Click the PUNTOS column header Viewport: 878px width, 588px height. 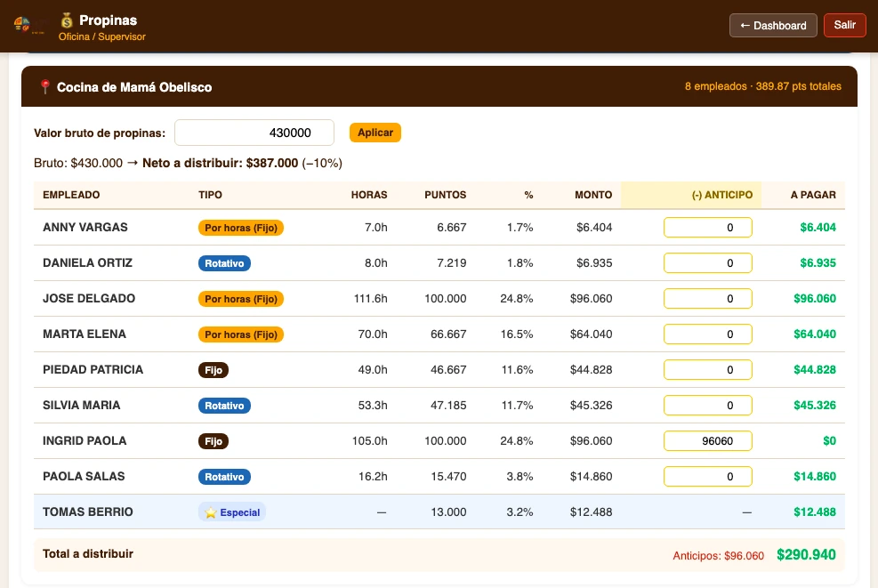point(445,195)
